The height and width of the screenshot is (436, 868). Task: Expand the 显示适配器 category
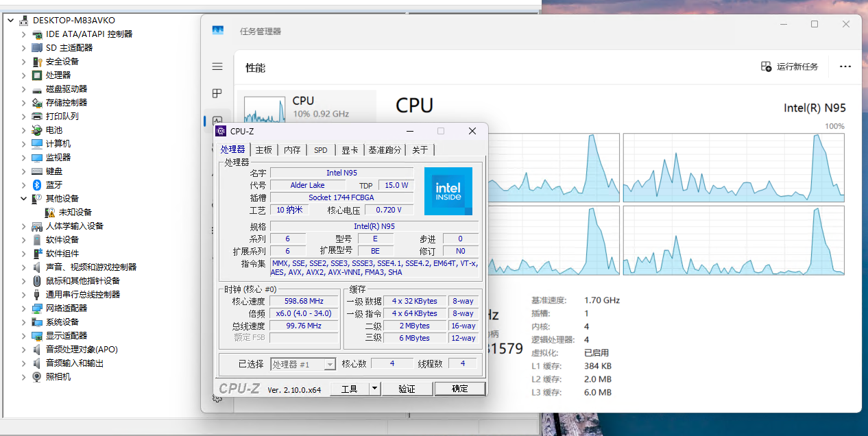[x=23, y=335]
